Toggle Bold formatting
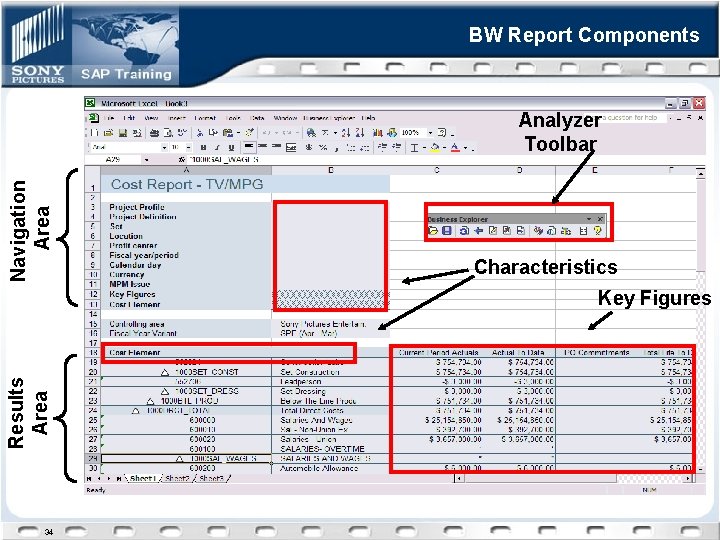The width and height of the screenshot is (720, 540). tap(203, 147)
